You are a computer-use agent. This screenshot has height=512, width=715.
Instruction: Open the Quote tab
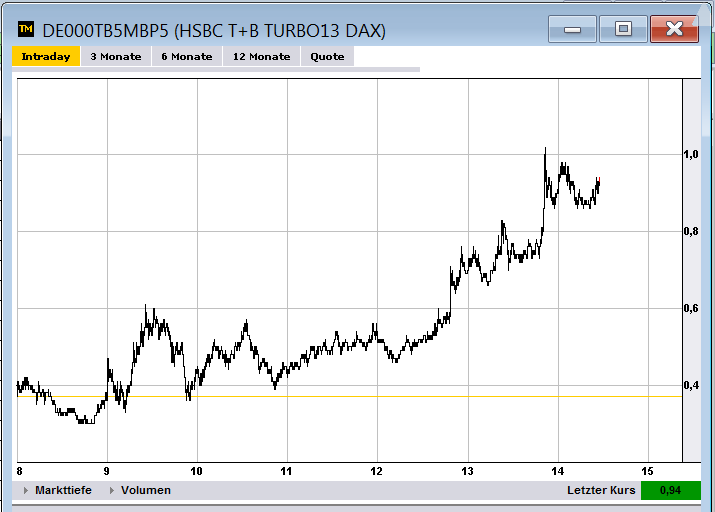point(327,57)
